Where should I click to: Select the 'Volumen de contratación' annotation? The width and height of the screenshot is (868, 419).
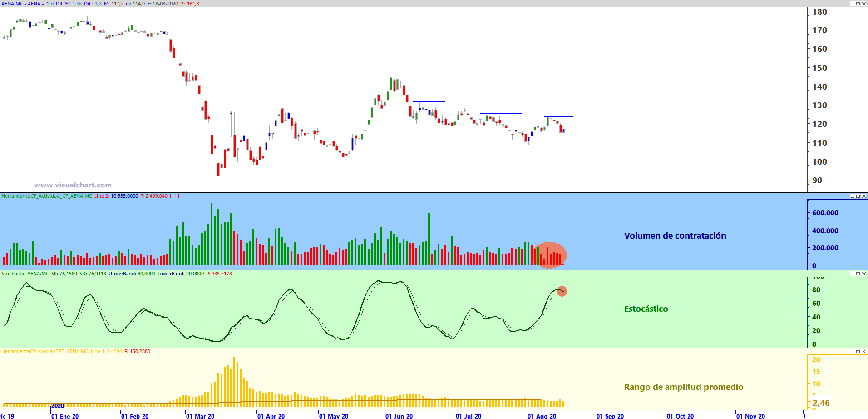pyautogui.click(x=675, y=235)
